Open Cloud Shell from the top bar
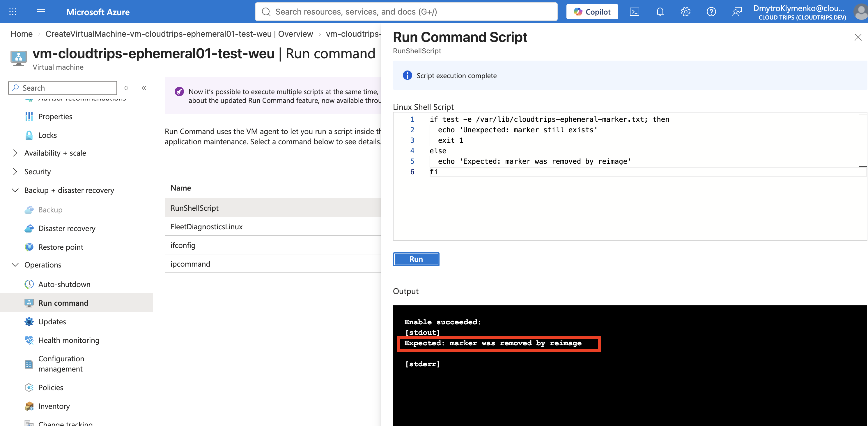The height and width of the screenshot is (426, 868). coord(635,12)
